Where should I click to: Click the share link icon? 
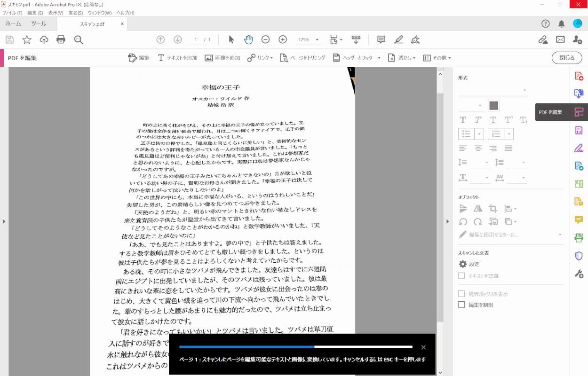click(x=543, y=39)
